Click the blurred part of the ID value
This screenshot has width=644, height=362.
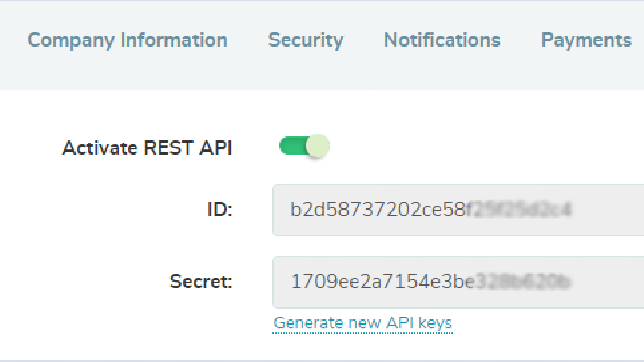pyautogui.click(x=519, y=210)
